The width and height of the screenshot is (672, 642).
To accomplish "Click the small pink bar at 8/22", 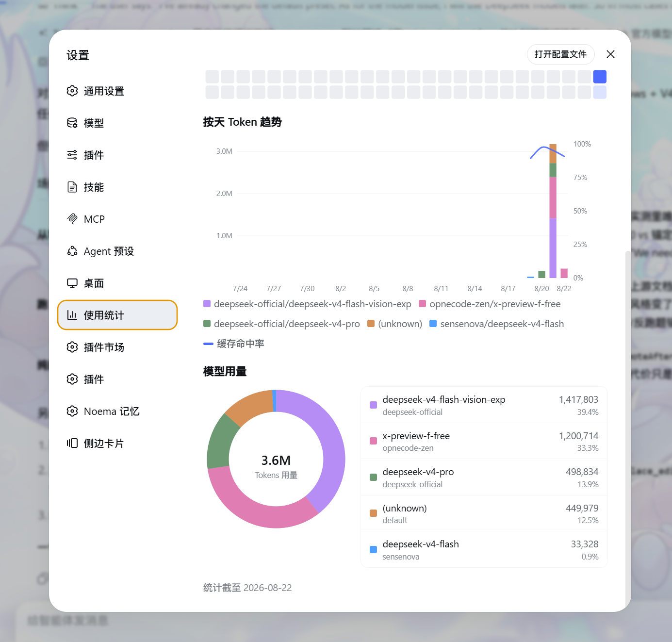I will click(x=564, y=273).
